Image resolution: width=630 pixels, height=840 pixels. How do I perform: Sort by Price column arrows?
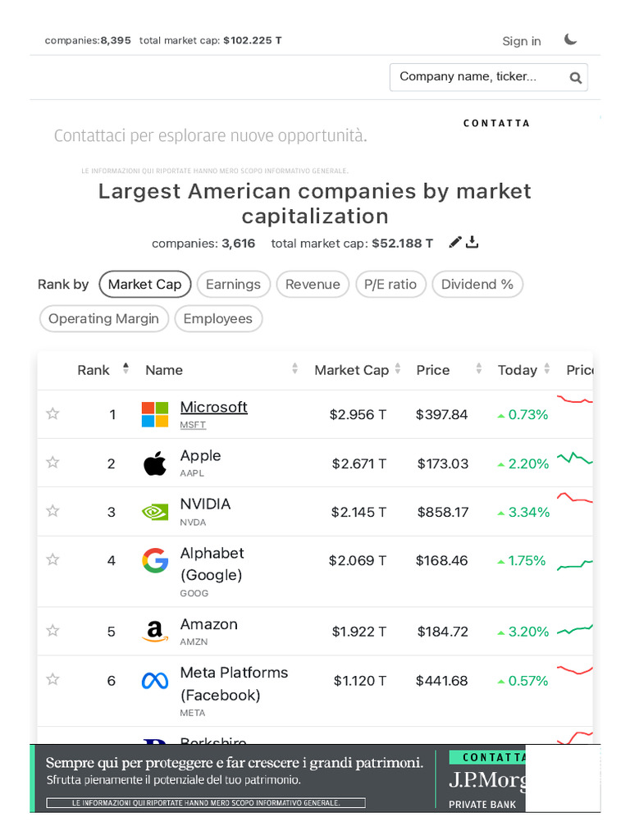(478, 369)
